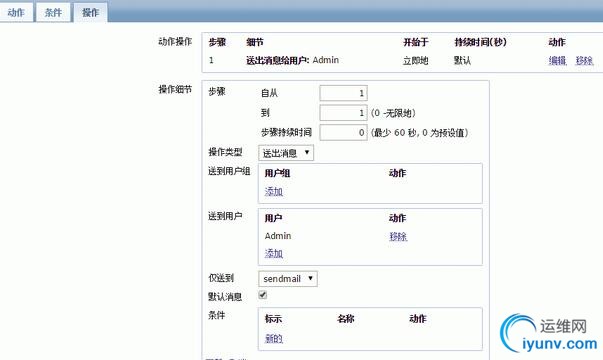Toggle the 默认消息 checkbox
This screenshot has width=603, height=360.
click(x=263, y=295)
